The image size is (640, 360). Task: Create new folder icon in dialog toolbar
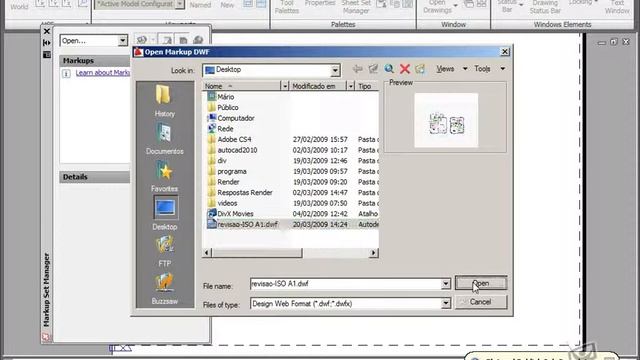pyautogui.click(x=420, y=69)
